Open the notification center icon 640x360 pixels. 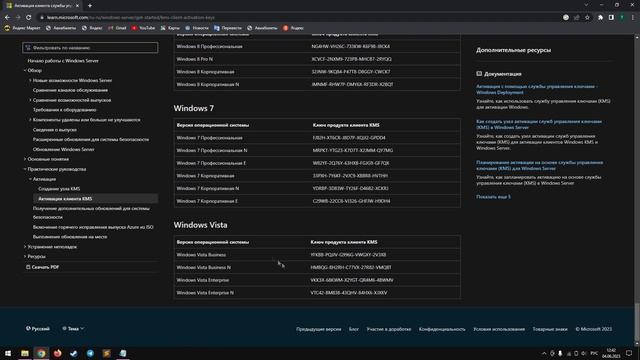[629, 353]
